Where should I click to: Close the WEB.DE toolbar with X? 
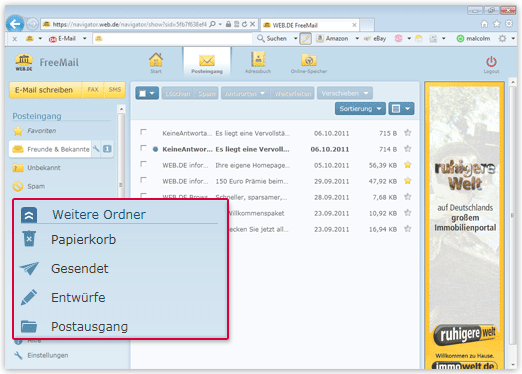(15, 39)
